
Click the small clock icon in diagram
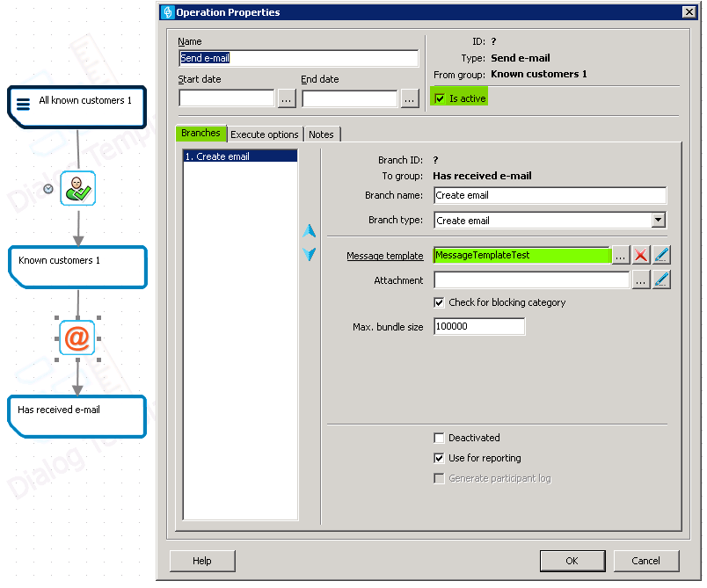48,189
